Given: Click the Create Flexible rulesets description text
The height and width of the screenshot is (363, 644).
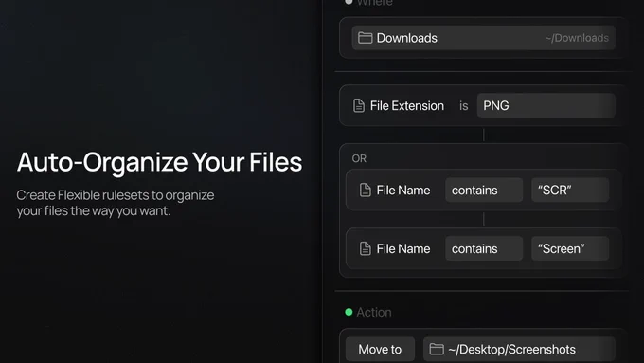Looking at the screenshot, I should point(116,203).
